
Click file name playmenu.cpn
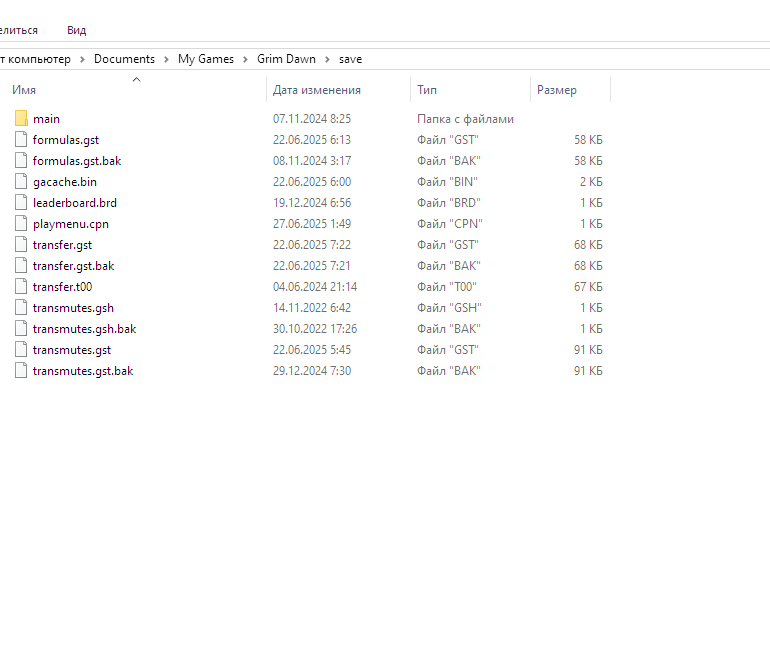[71, 224]
